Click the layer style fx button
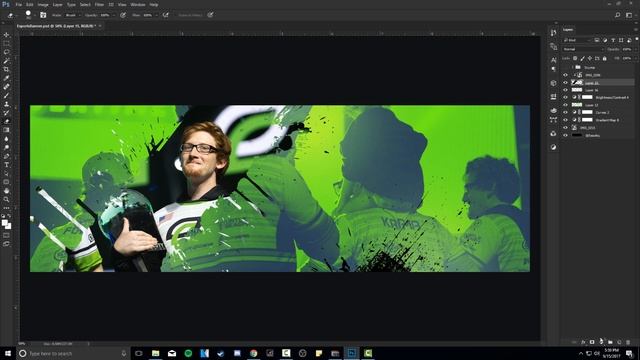The width and height of the screenshot is (640, 360). (583, 342)
